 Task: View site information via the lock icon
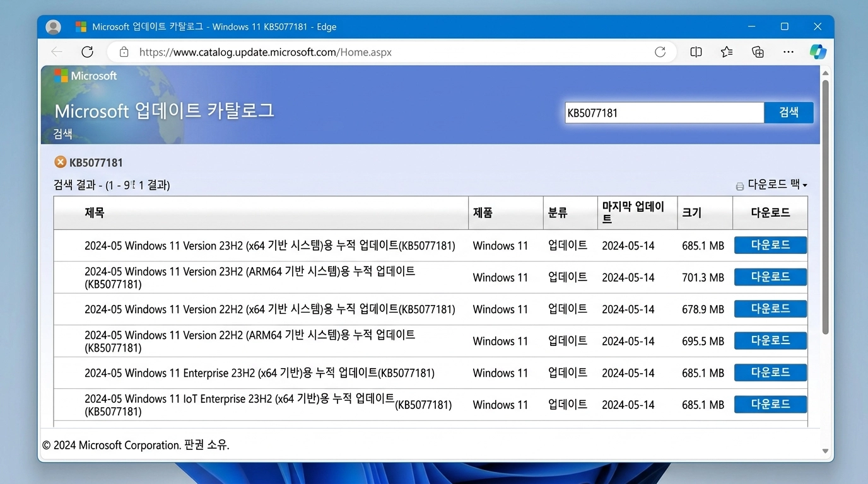click(x=124, y=52)
